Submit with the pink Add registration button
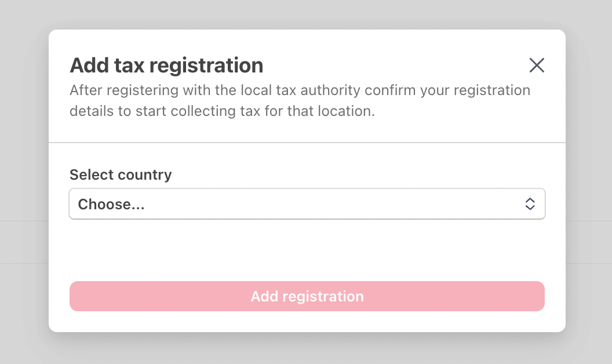612x364 pixels. 307,296
